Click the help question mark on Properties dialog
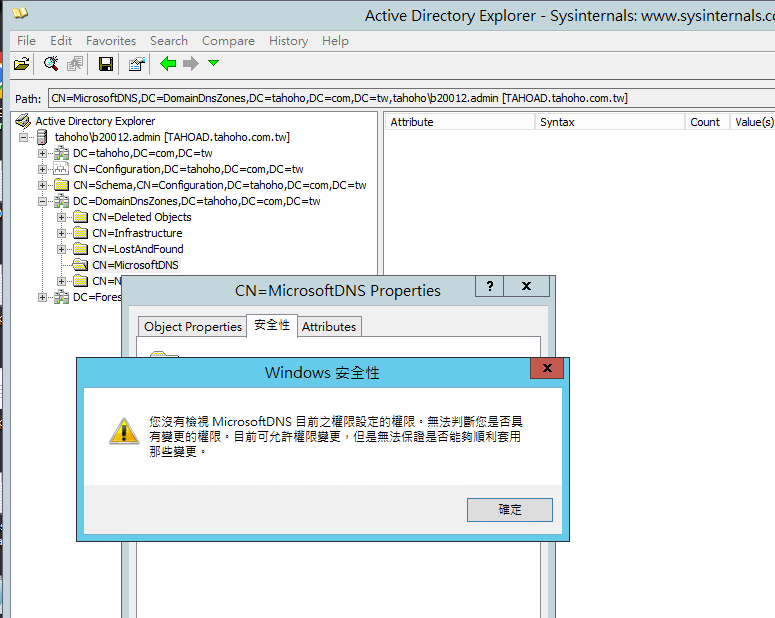 (x=489, y=286)
